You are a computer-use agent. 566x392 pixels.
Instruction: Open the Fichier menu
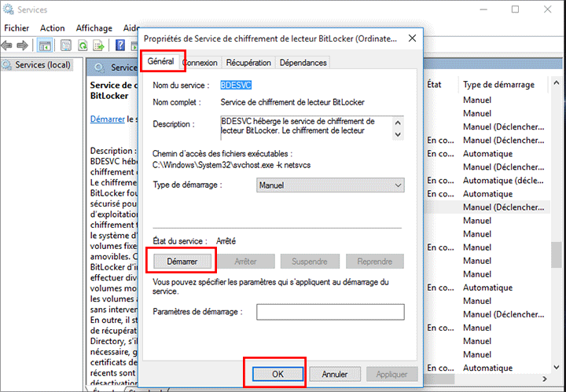coord(17,28)
